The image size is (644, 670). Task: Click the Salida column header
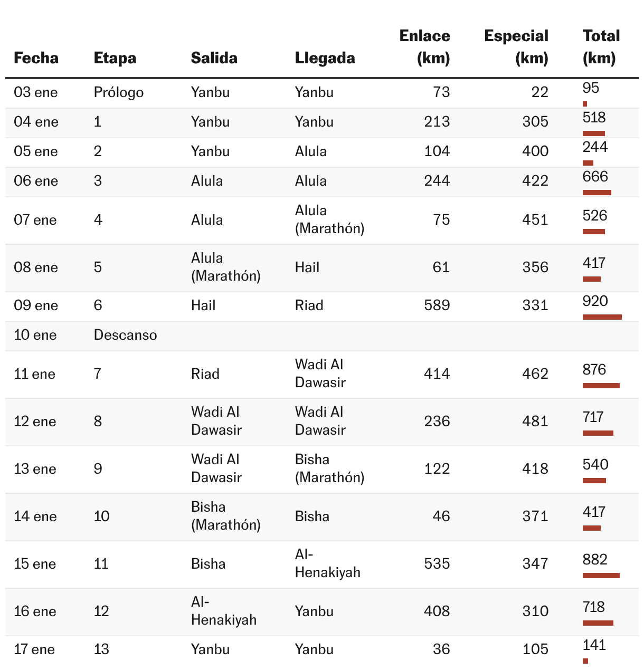click(214, 58)
